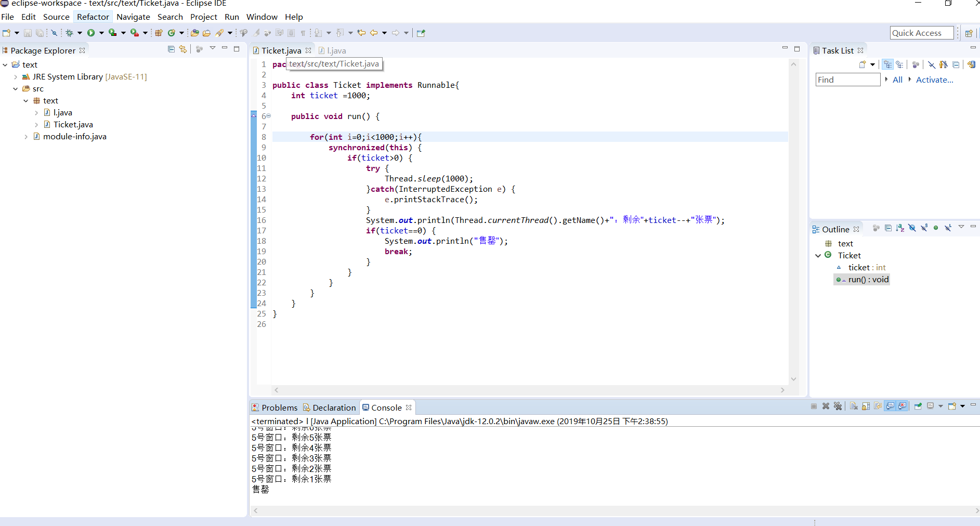
Task: Click the All link in Task List
Action: click(x=897, y=80)
